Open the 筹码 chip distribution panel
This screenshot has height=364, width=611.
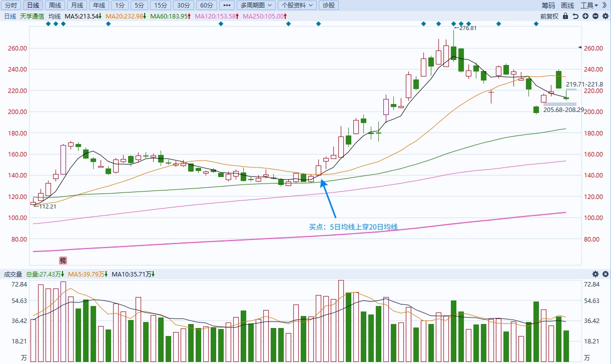click(548, 5)
